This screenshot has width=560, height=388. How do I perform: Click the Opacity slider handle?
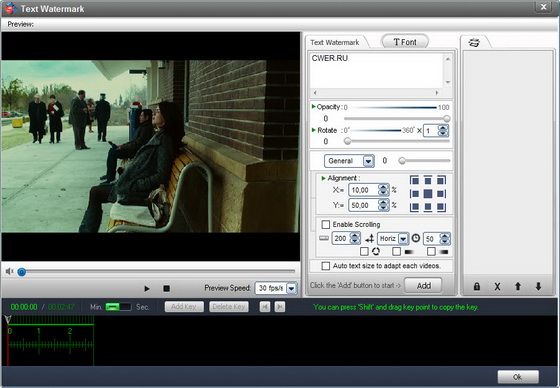click(x=446, y=119)
